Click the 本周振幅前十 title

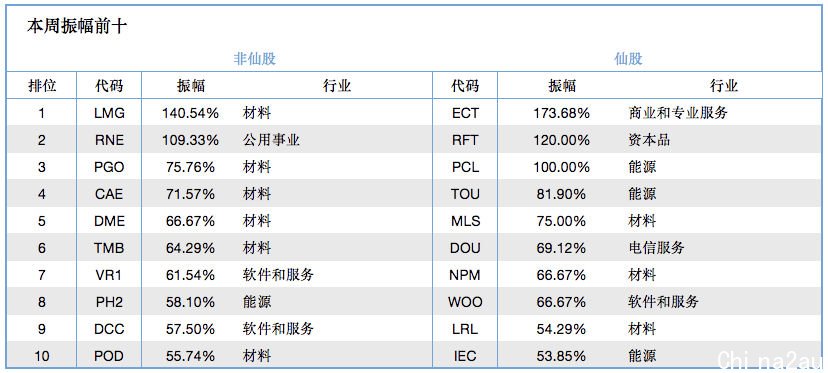click(x=77, y=26)
